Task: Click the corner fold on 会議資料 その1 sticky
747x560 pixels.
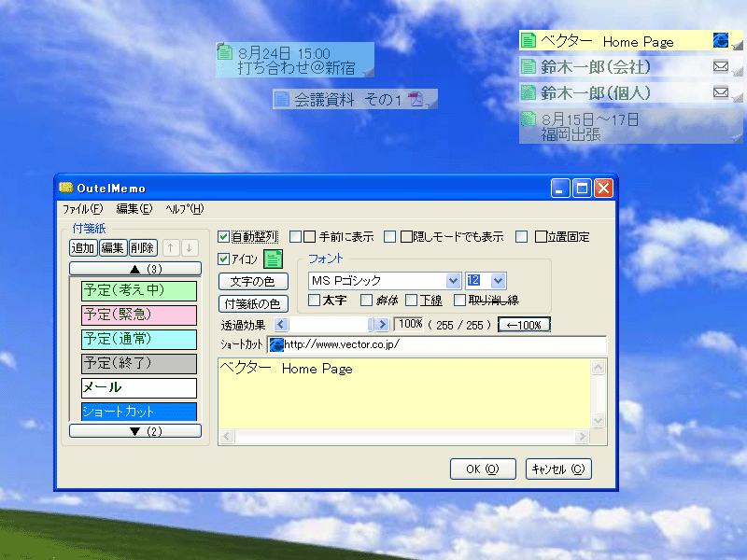Action: pos(431,104)
